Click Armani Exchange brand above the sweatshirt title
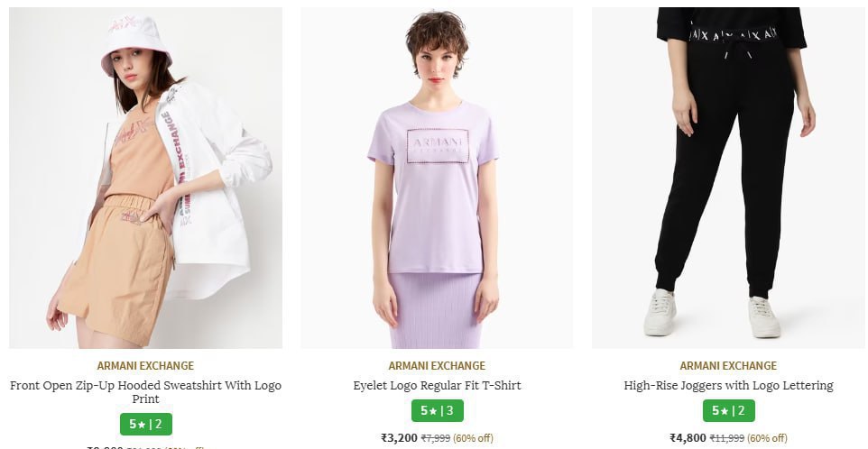The height and width of the screenshot is (449, 868). pos(145,366)
